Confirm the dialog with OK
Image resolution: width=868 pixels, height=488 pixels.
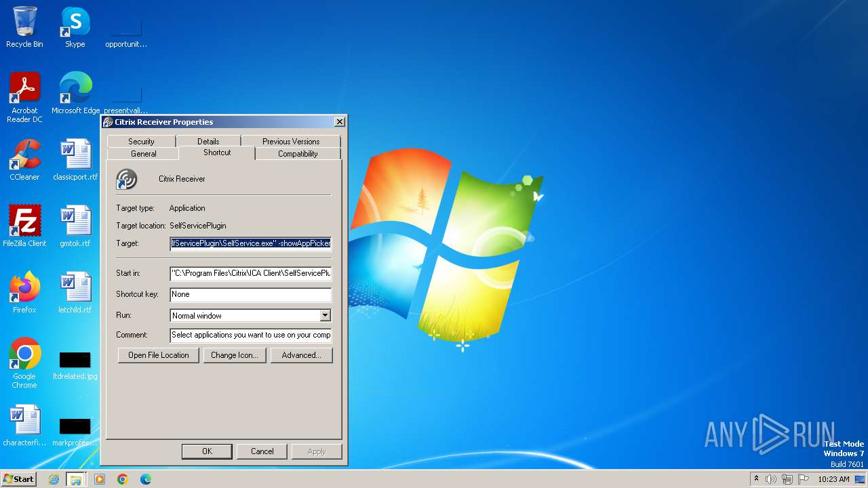click(x=207, y=451)
